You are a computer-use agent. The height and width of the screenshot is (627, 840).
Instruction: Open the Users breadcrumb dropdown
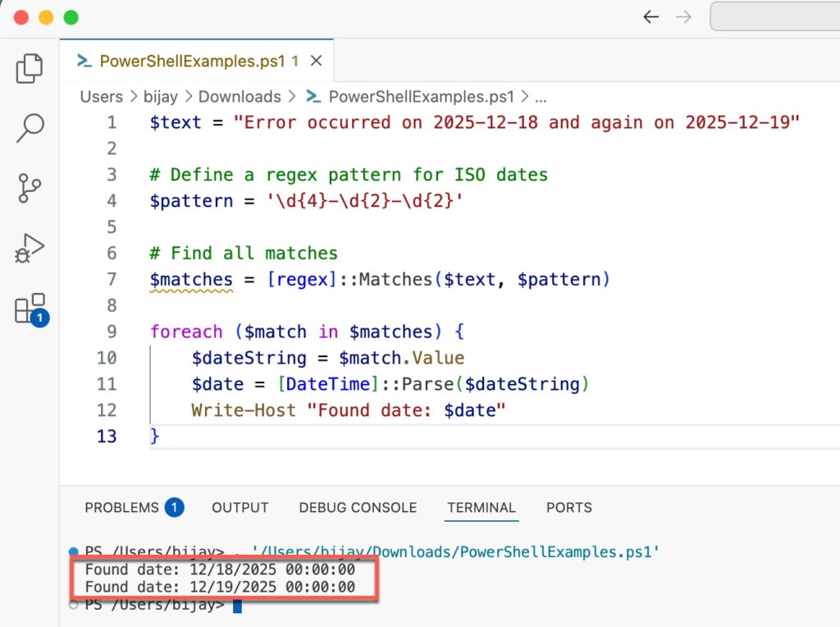coord(101,97)
